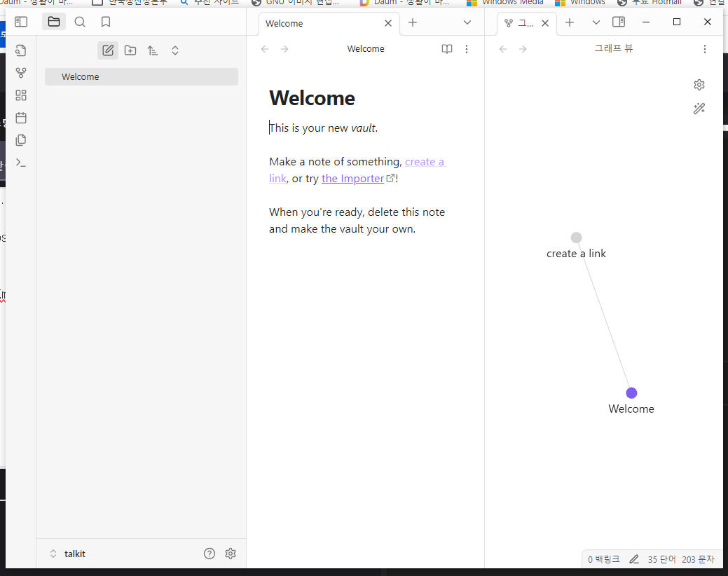This screenshot has width=728, height=576.
Task: Open tab list dropdown in right pane
Action: click(596, 22)
